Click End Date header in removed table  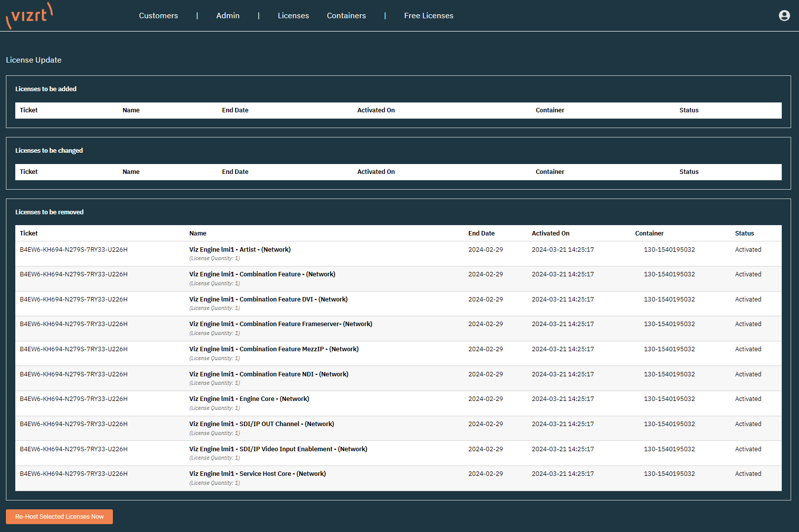pos(481,233)
